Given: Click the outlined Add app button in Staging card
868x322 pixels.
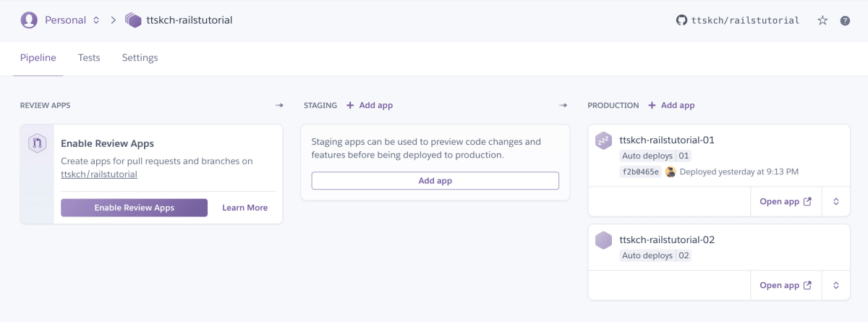Looking at the screenshot, I should coord(435,181).
